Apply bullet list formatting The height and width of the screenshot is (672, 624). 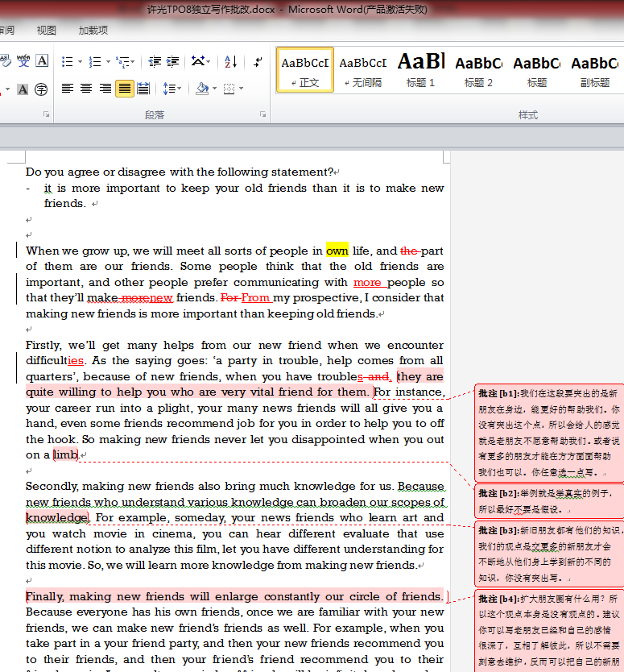click(68, 62)
